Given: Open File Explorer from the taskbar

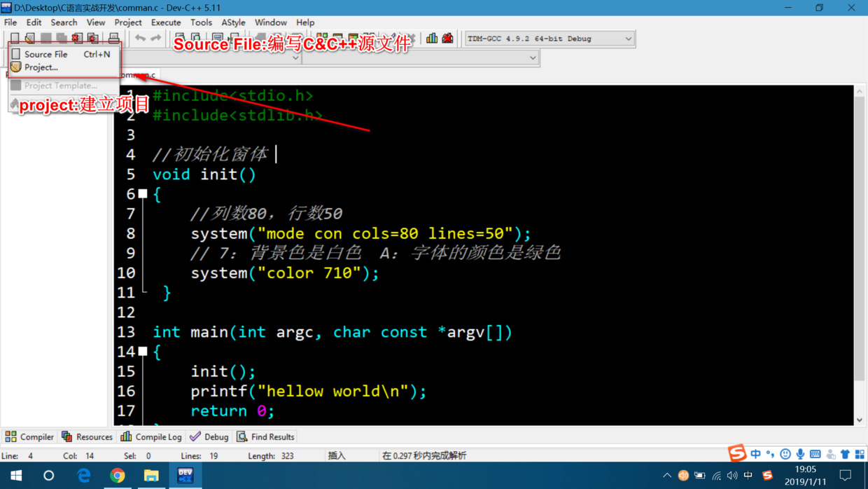Looking at the screenshot, I should tap(151, 475).
